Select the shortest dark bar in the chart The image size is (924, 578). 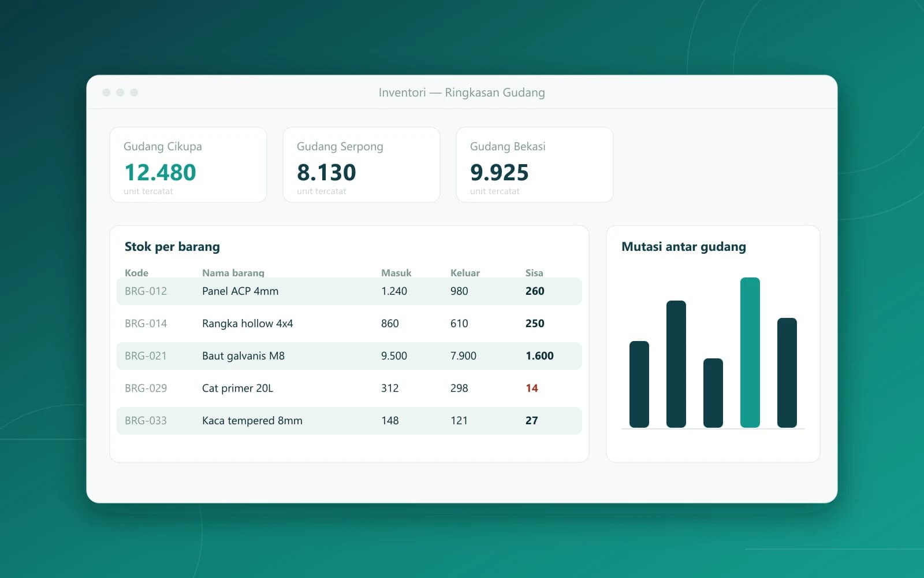pos(713,393)
